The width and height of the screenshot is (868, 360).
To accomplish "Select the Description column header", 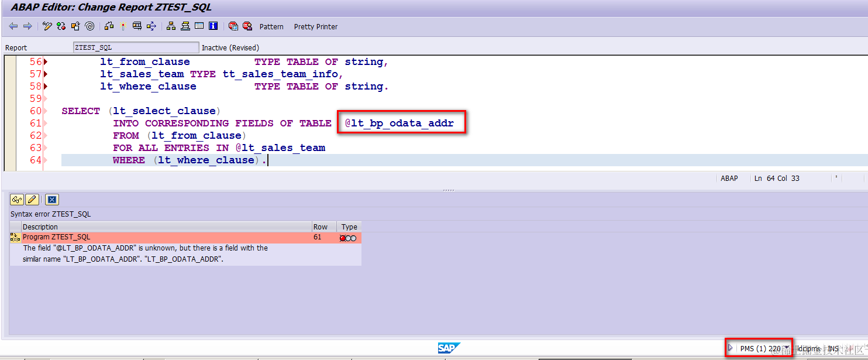I will tap(167, 227).
